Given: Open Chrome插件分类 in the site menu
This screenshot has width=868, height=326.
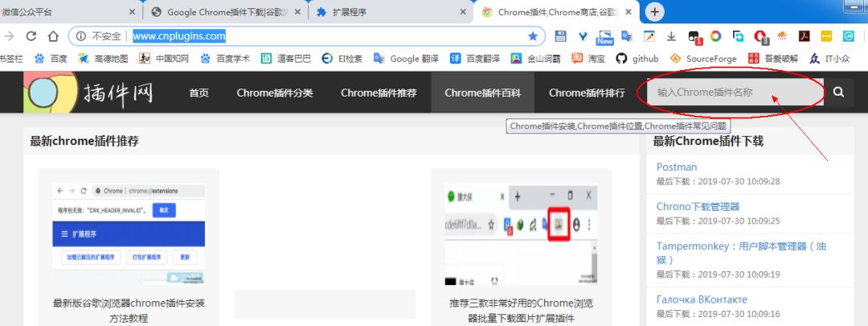Looking at the screenshot, I should click(x=275, y=93).
